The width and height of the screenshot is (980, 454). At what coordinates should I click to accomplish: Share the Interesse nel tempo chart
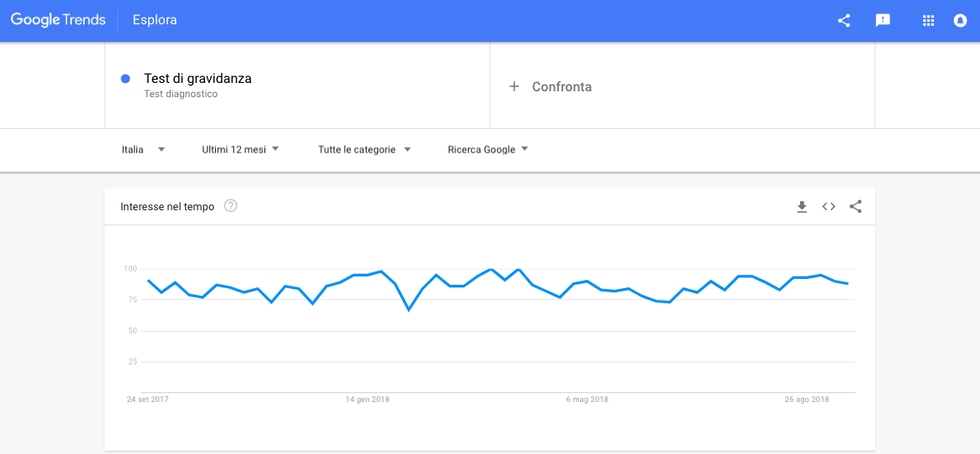click(855, 206)
